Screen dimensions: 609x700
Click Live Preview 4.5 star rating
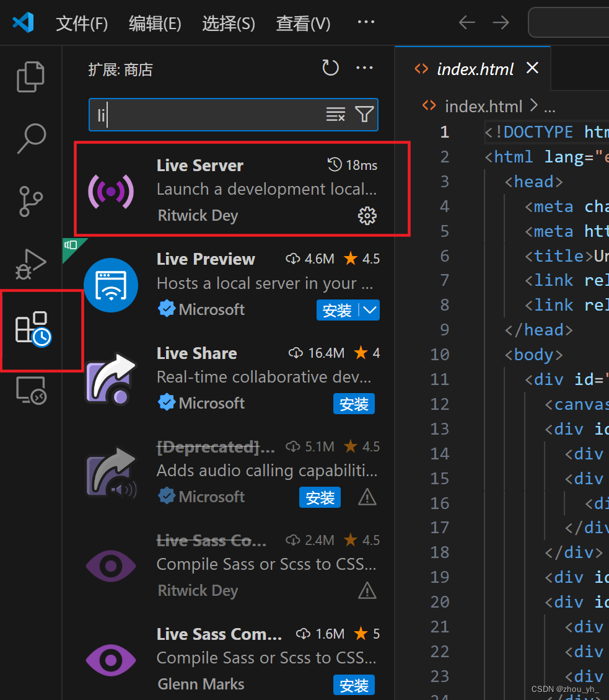point(362,259)
